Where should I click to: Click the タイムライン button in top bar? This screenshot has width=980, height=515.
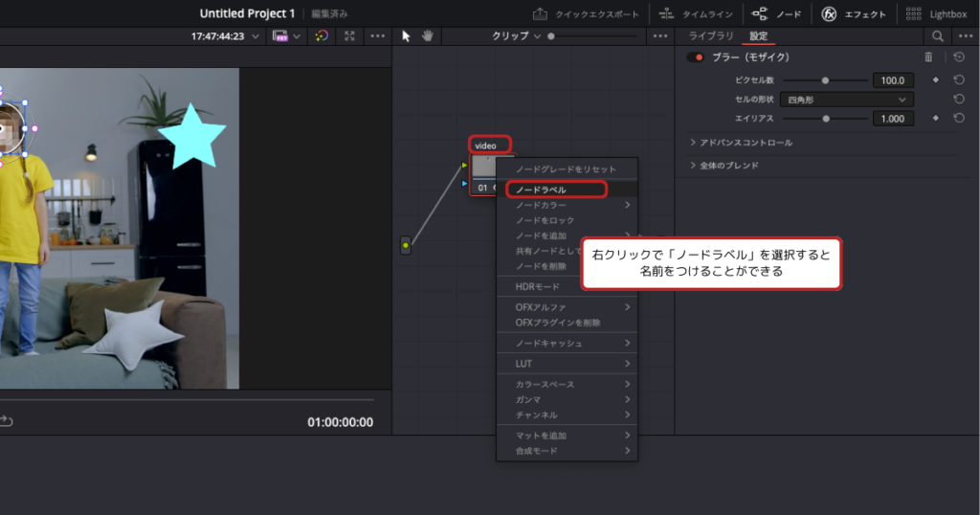696,14
